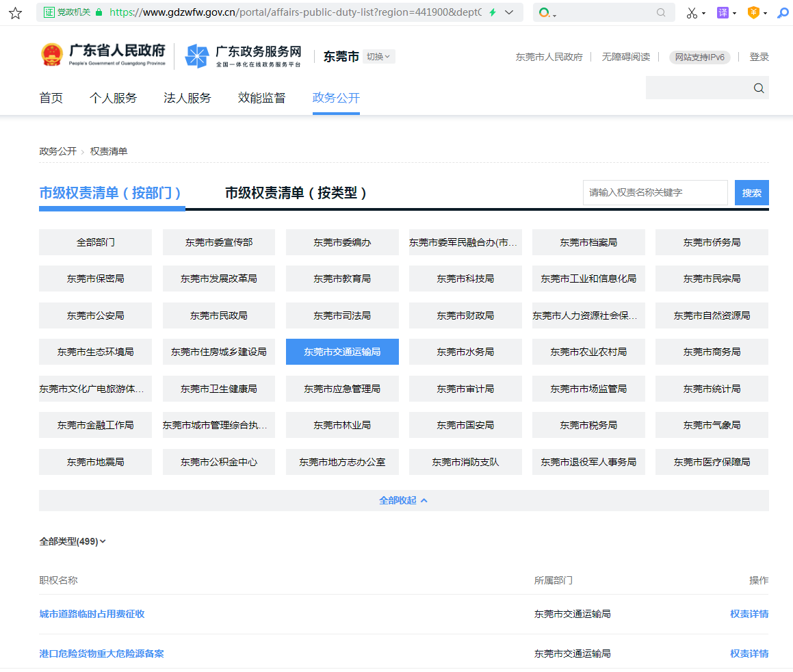Screen dimensions: 793x672
Task: Select 东莞市自然资源局 department
Action: tap(712, 315)
